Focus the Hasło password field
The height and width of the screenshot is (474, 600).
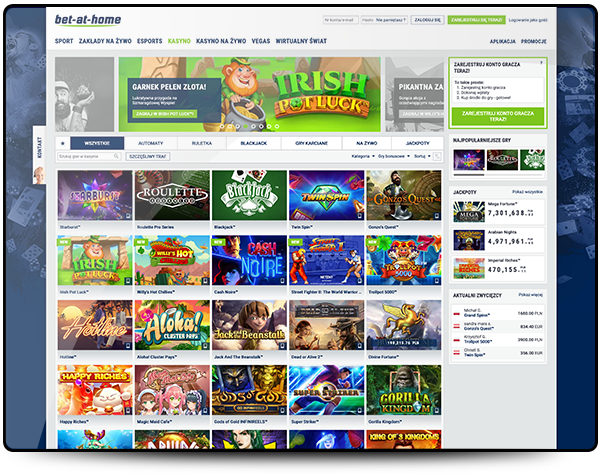(x=384, y=20)
